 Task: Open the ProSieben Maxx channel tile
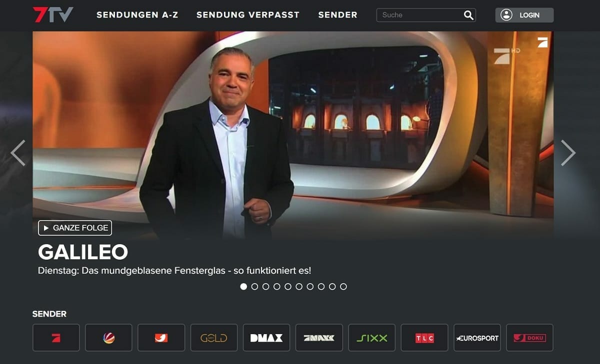pos(319,338)
